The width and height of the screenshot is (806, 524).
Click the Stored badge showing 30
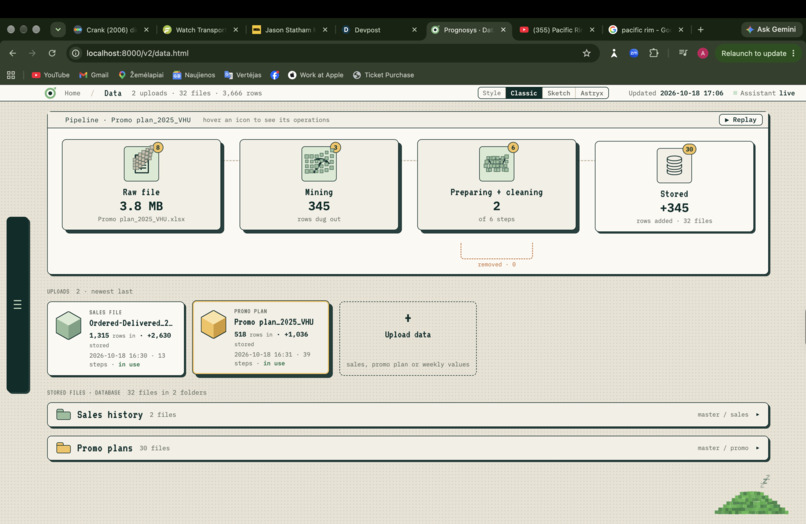[689, 149]
